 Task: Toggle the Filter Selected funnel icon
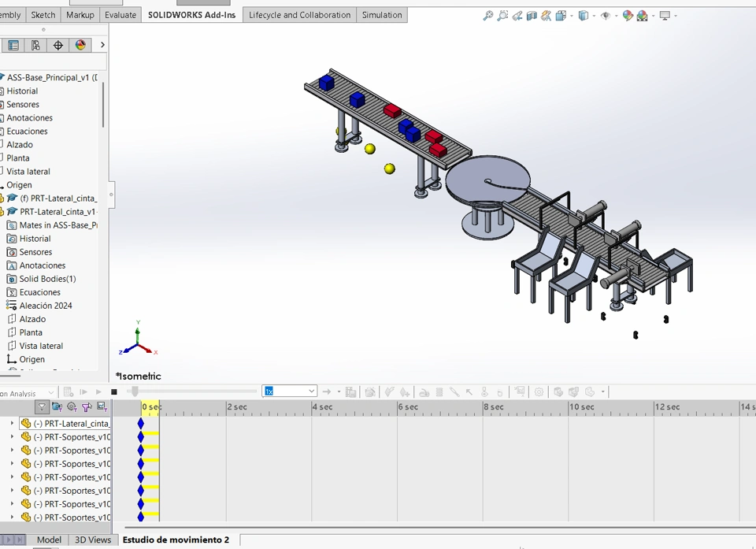click(87, 407)
